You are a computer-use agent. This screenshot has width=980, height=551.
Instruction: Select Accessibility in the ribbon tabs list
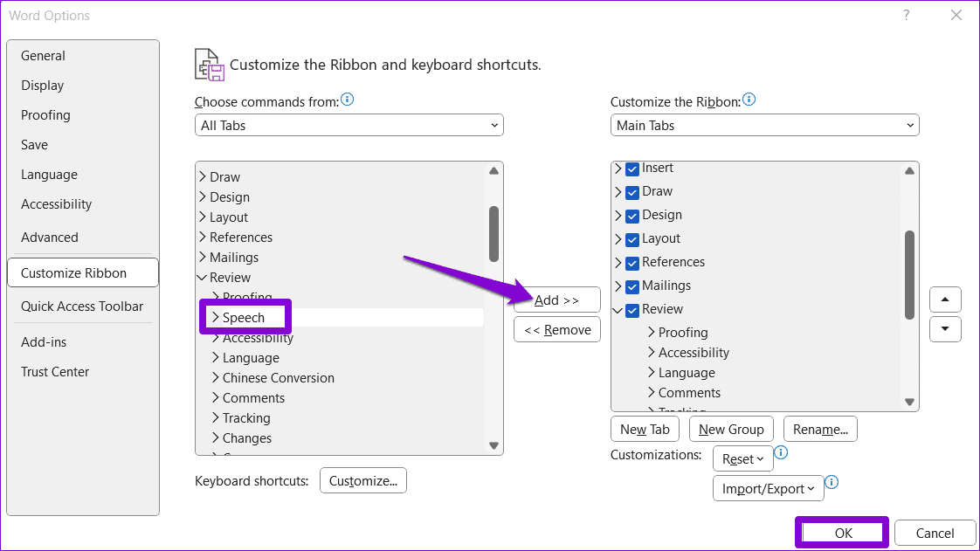694,352
